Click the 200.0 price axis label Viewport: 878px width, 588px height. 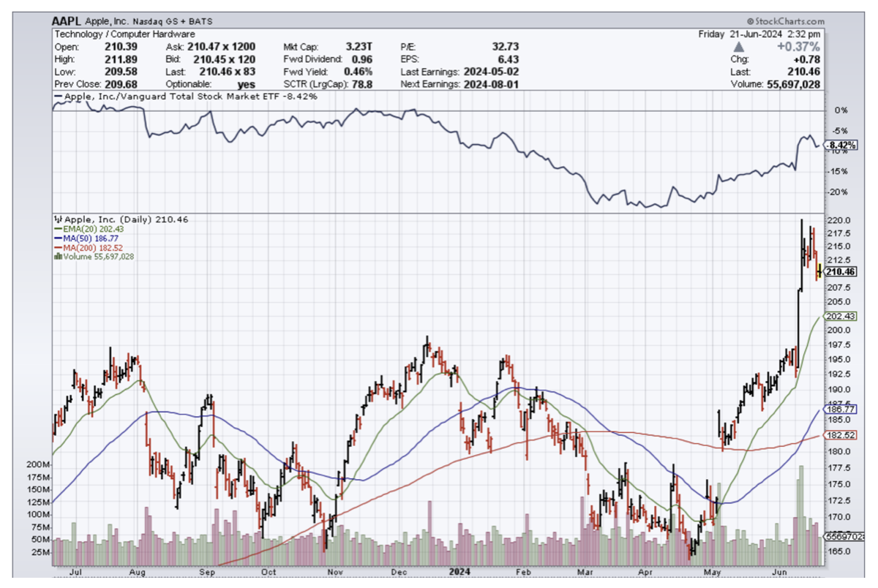838,330
